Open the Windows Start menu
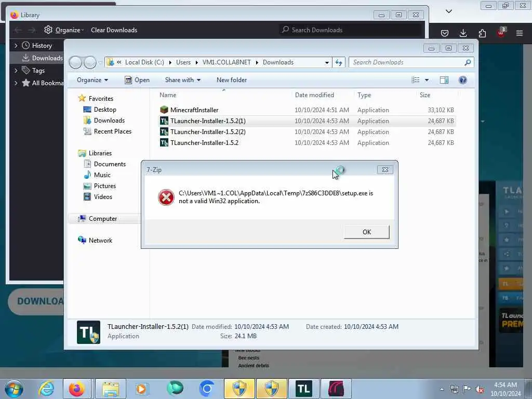The width and height of the screenshot is (532, 399). [14, 389]
